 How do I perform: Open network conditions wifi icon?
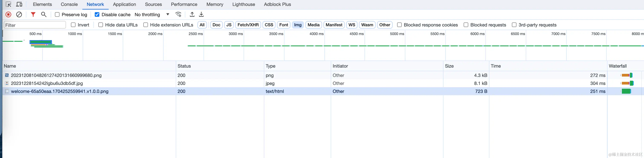pyautogui.click(x=178, y=14)
